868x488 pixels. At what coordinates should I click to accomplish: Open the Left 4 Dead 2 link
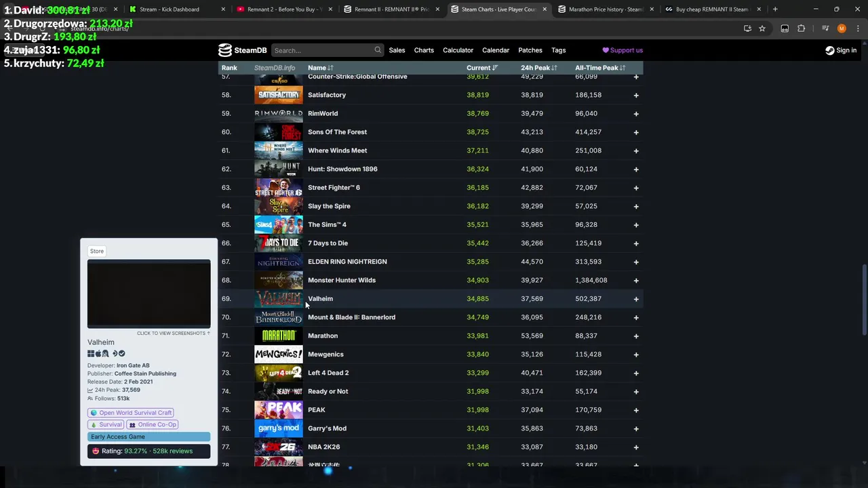(328, 373)
